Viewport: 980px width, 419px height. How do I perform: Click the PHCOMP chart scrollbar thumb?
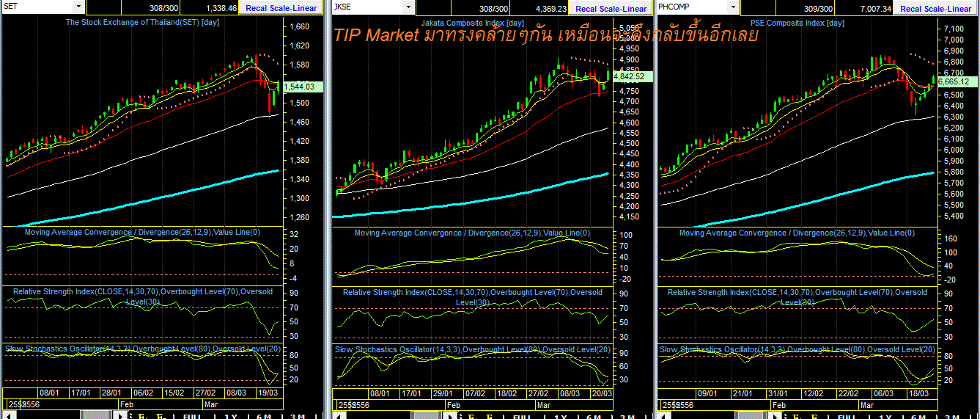751,415
